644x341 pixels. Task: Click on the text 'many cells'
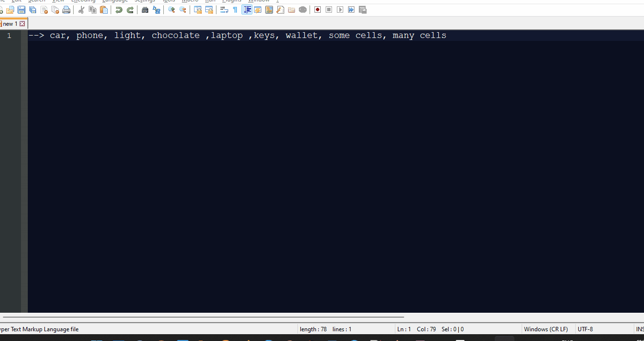click(419, 36)
